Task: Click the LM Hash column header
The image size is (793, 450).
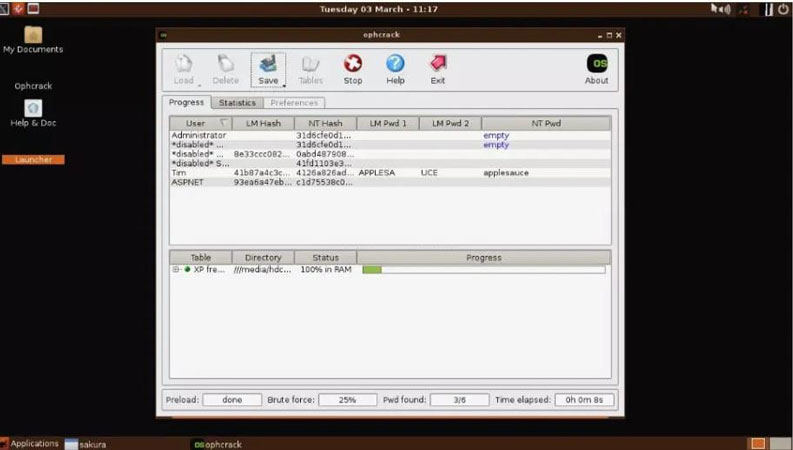Action: coord(263,123)
